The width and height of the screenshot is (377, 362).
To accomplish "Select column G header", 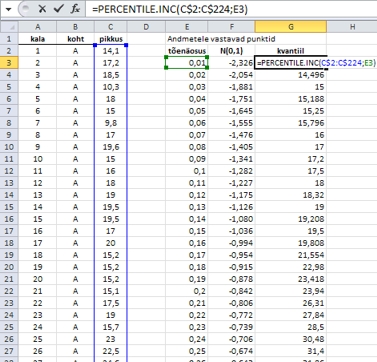I will coord(291,27).
